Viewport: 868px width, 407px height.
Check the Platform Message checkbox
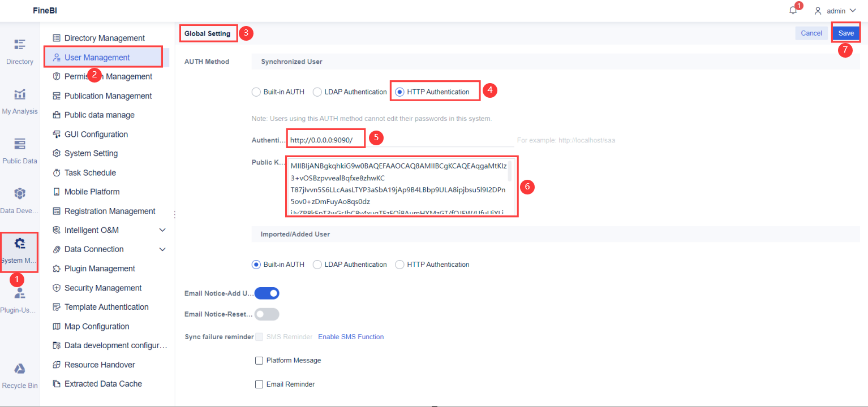[259, 361]
